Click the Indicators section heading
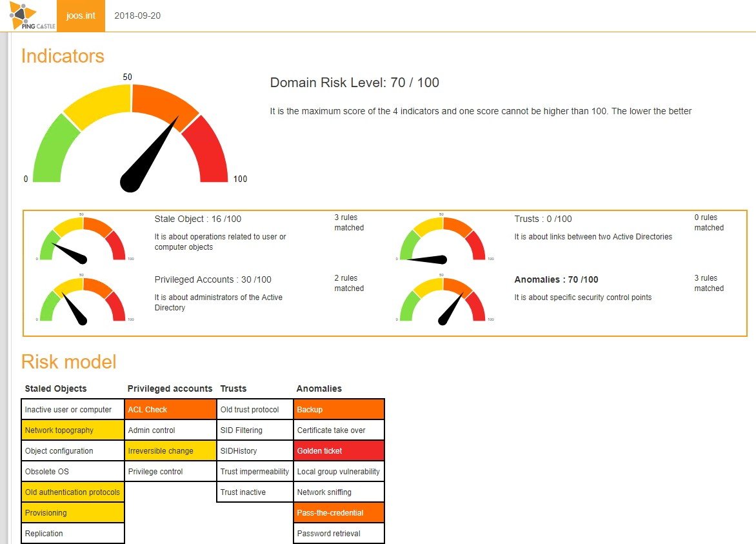 (x=62, y=56)
